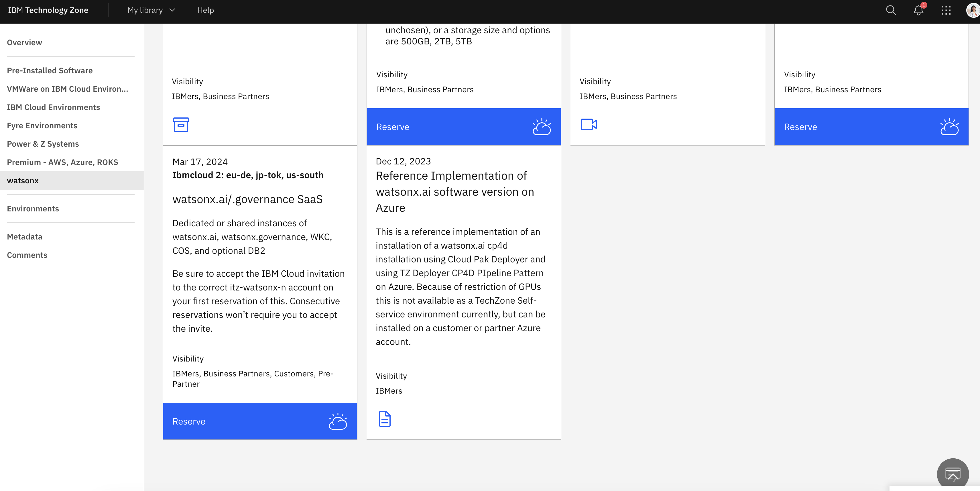Click the search magnifier icon
This screenshot has height=491, width=980.
pos(891,10)
